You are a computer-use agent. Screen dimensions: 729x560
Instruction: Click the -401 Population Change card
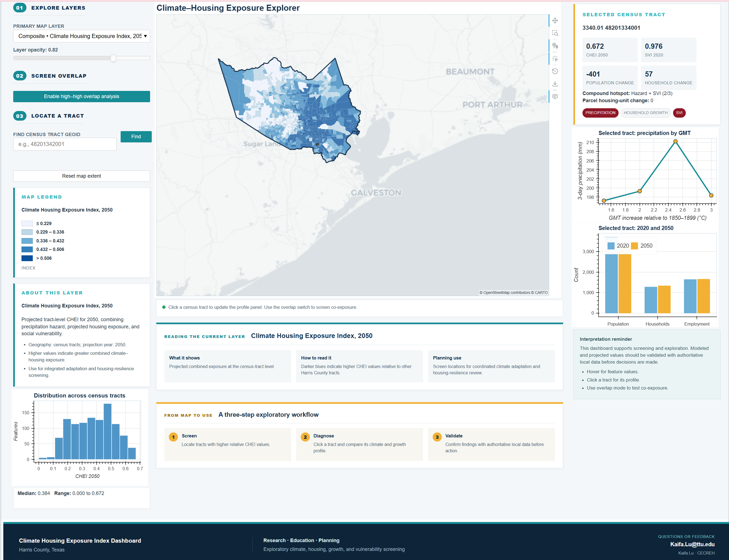pos(610,78)
